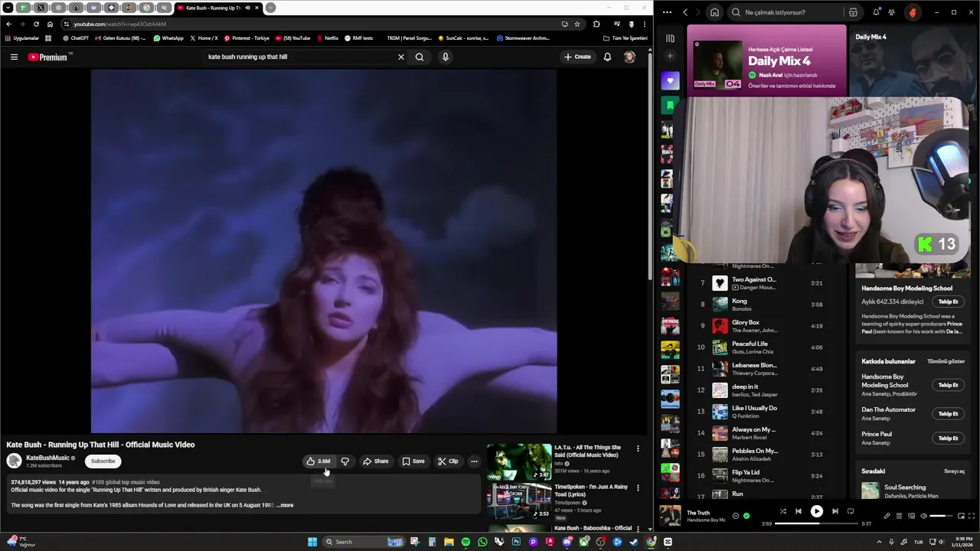Click the Save button under the video
The width and height of the screenshot is (980, 551).
pos(413,461)
